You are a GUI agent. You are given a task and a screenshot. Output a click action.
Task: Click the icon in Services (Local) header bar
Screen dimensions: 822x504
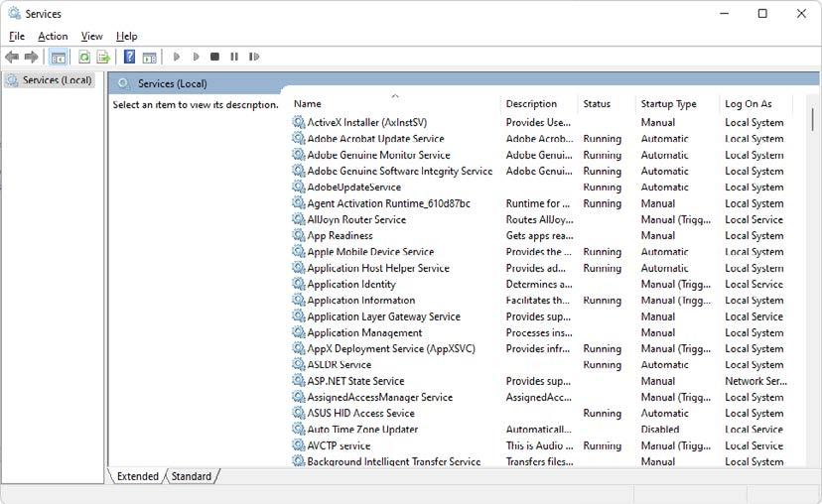click(124, 83)
